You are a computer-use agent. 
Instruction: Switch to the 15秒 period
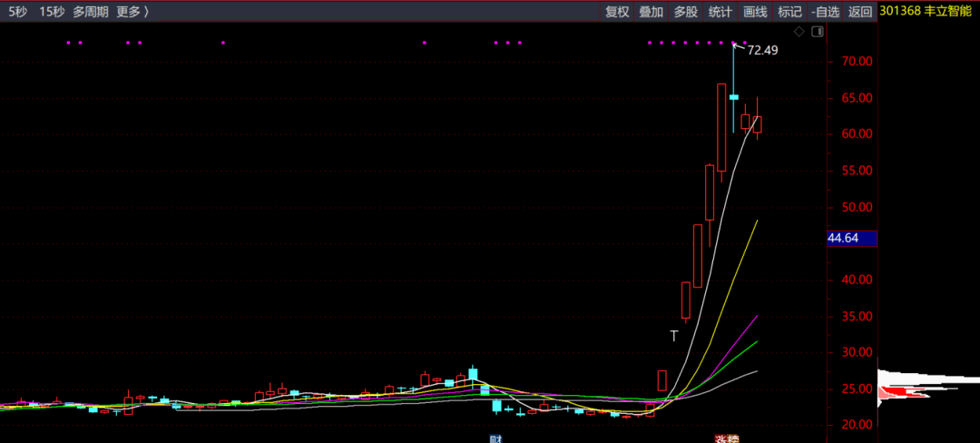pos(52,11)
